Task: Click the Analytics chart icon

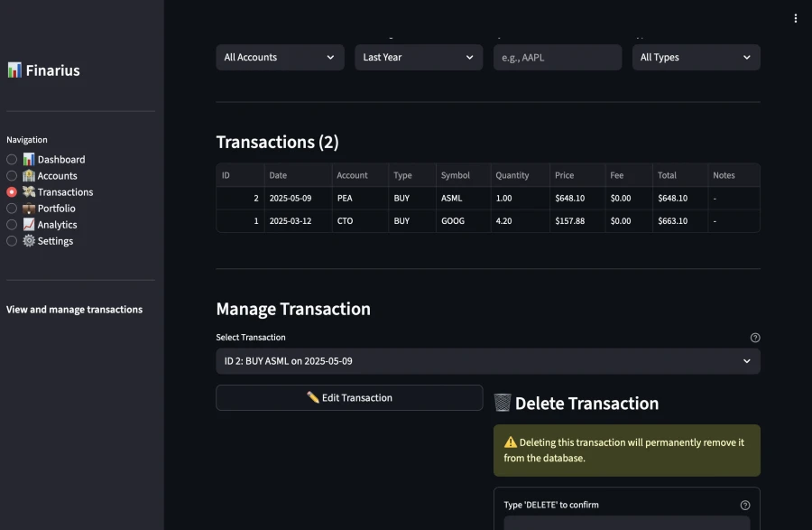Action: (29, 224)
